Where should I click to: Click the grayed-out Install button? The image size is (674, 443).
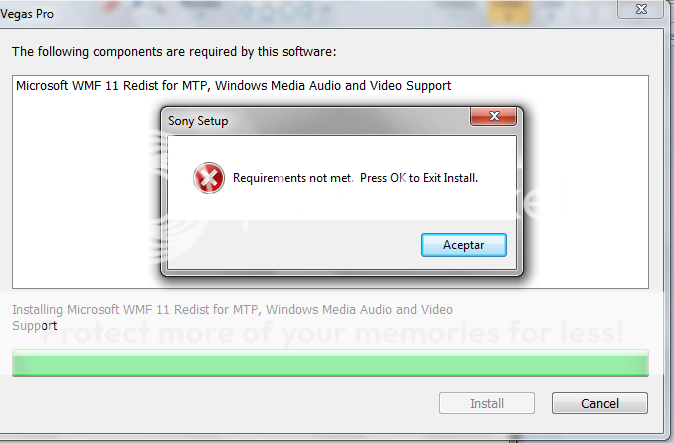pos(487,403)
